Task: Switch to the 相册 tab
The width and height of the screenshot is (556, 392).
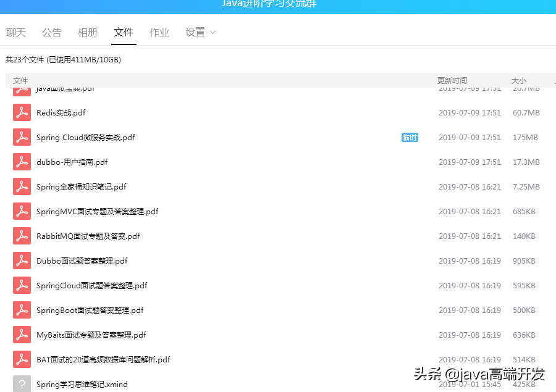Action: 88,32
